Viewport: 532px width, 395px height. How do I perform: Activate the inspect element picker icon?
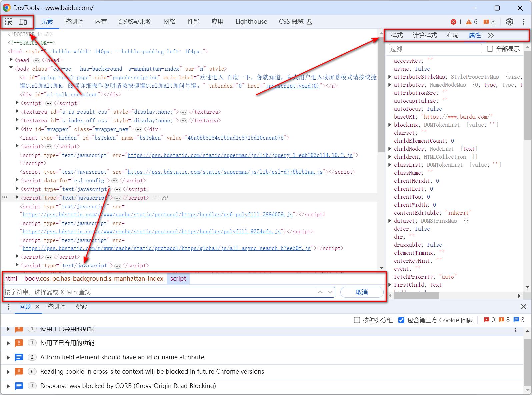pos(9,22)
